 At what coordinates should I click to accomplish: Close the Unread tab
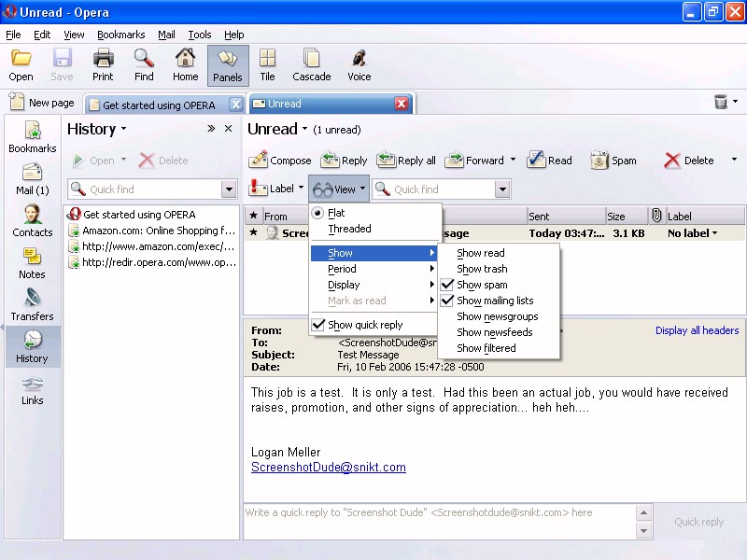point(402,104)
